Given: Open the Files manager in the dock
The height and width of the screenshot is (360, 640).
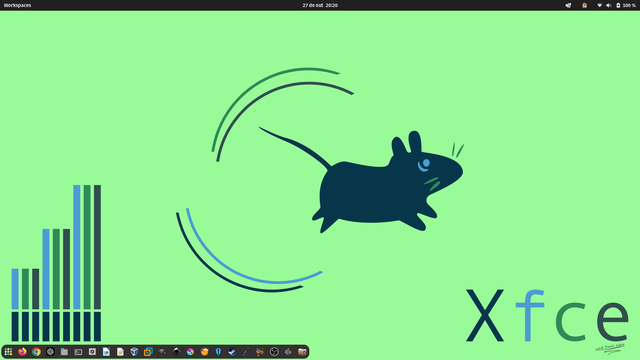Looking at the screenshot, I should coord(64,351).
